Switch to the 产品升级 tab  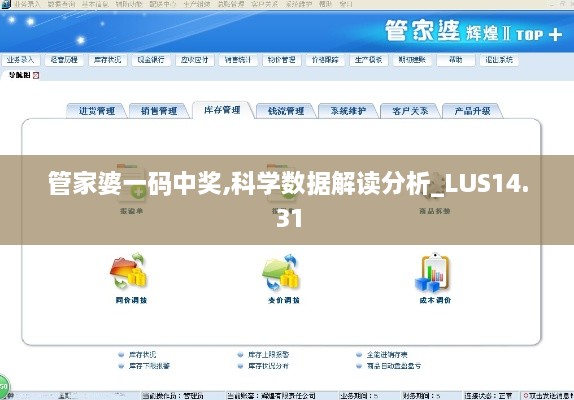(473, 111)
